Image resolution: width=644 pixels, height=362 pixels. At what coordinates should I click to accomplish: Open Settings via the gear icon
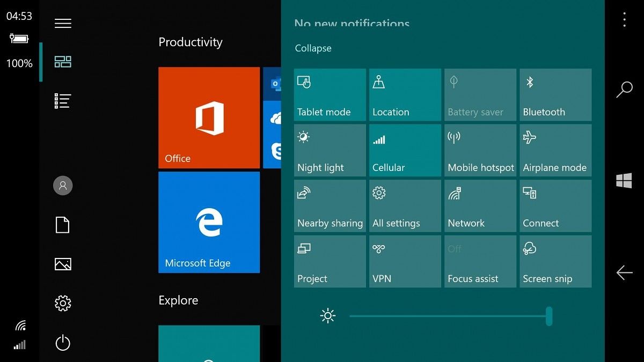point(63,303)
